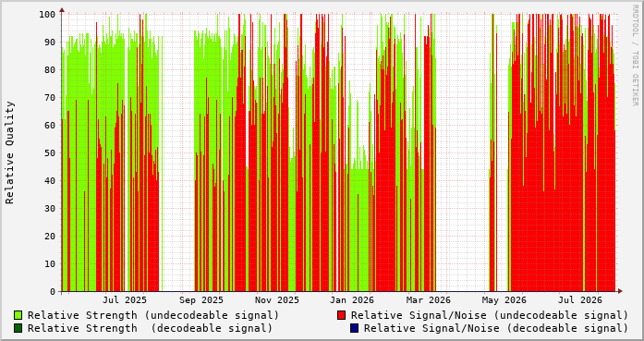The image size is (644, 341).
Task: Click the red undecodeable Signal/Noise swatch
Action: point(341,315)
